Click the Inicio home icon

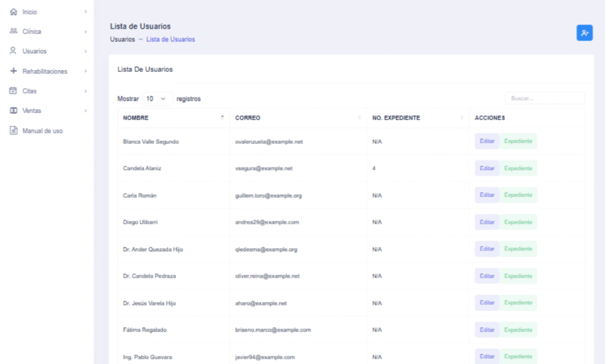point(12,12)
